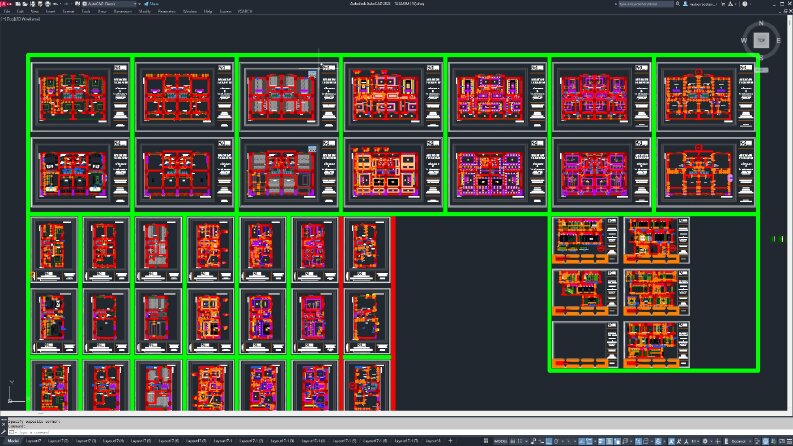Click the Plot printer icon in quick access toolbar
The image size is (793, 446).
click(x=48, y=4)
